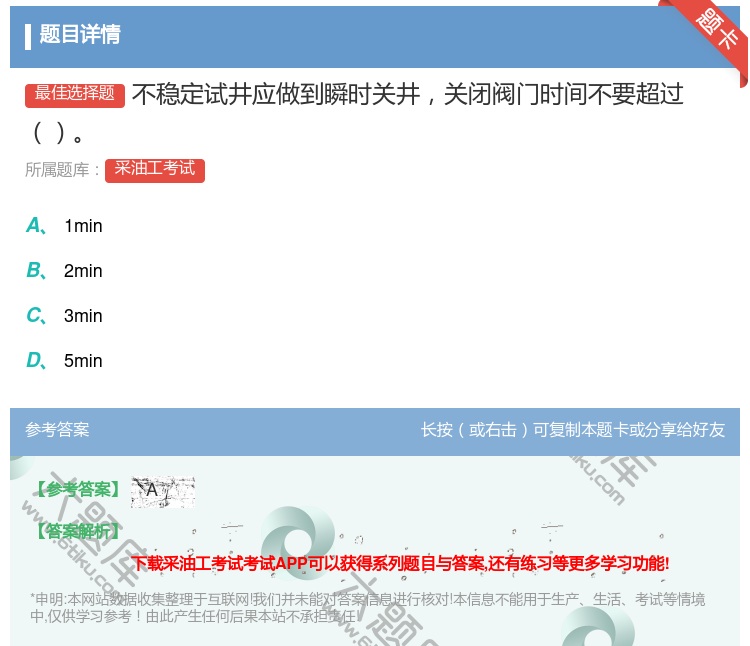Click the 所属题库 label
The image size is (750, 646).
[62, 170]
